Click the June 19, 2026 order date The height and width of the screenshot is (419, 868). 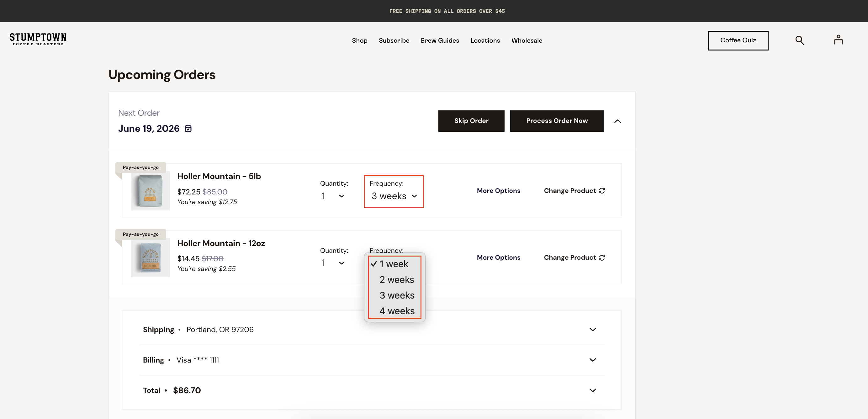pos(149,129)
